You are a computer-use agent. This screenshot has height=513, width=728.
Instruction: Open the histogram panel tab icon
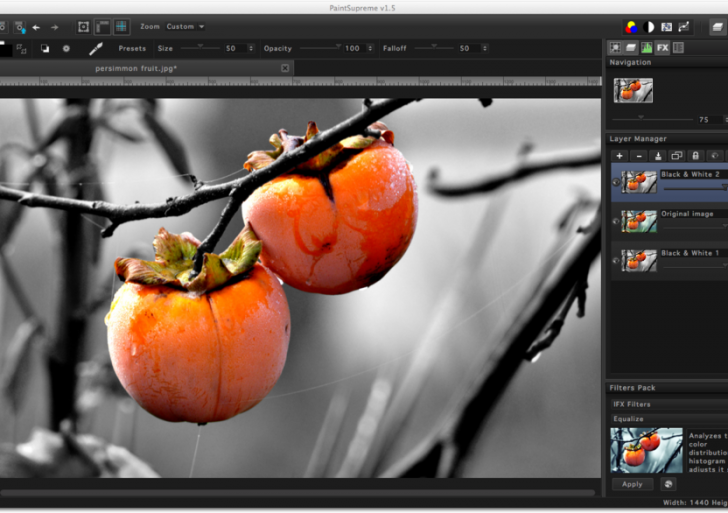click(x=646, y=47)
